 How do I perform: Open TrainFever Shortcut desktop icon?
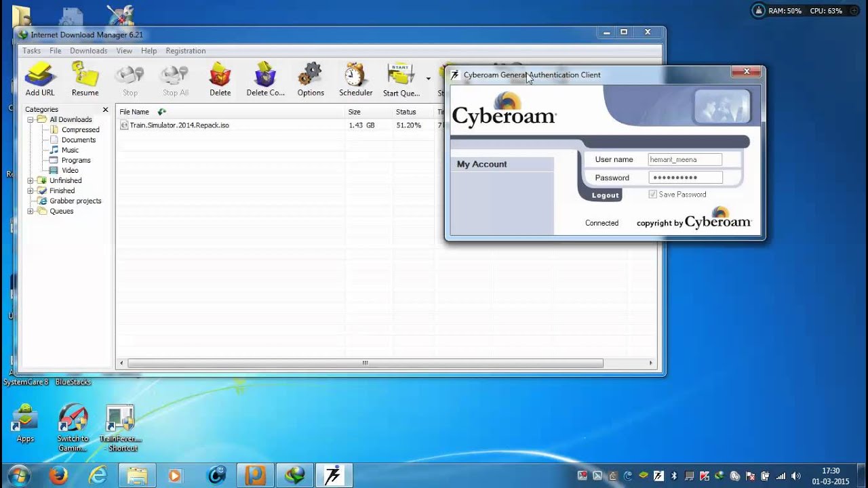(120, 428)
